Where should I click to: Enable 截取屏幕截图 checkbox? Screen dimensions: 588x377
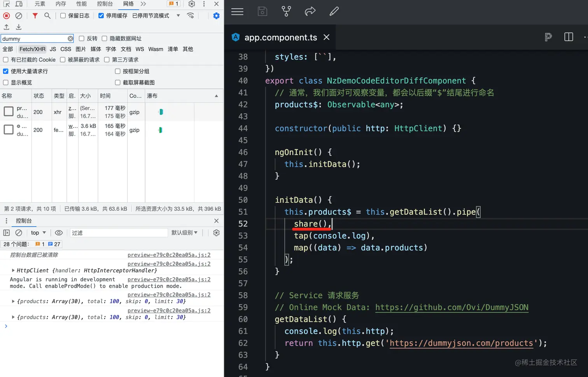coord(118,82)
